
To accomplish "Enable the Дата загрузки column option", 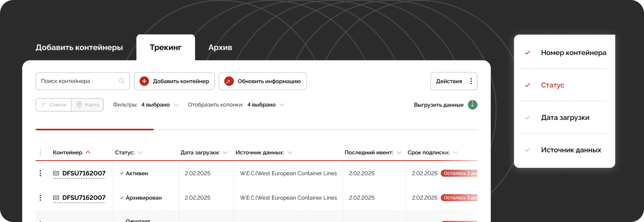I will (528, 118).
